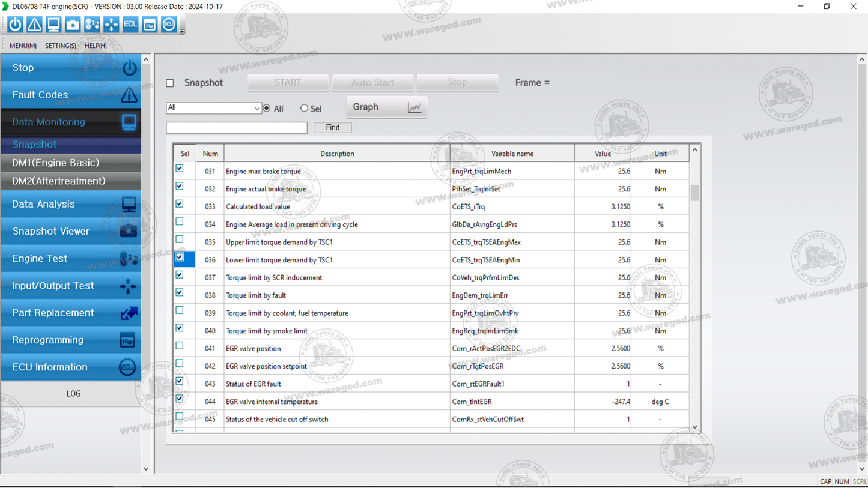The image size is (868, 488).
Task: Click the search text field beside Find
Action: 237,128
